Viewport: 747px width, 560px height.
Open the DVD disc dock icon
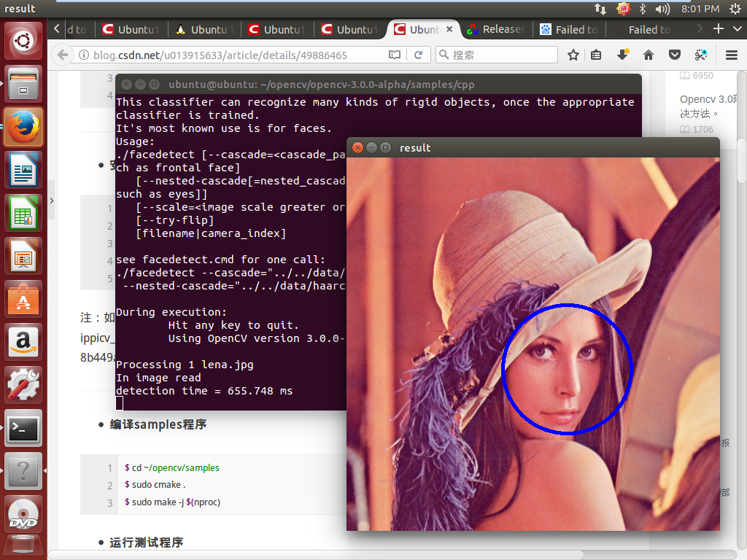(23, 513)
